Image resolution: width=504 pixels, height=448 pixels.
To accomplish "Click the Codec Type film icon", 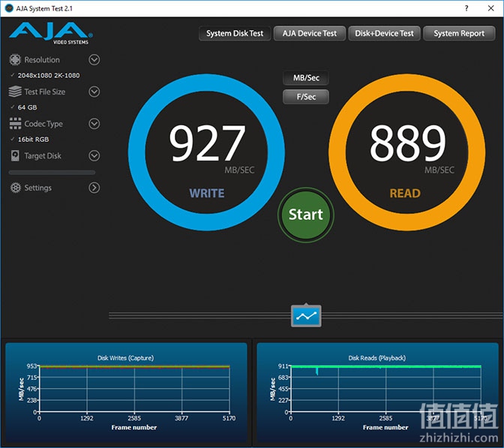I will (x=15, y=124).
